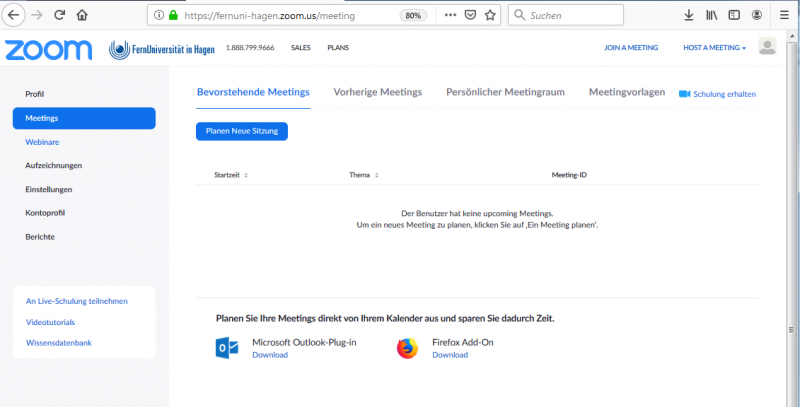
Task: Click the phone number 1.888.799.9666
Action: (x=250, y=48)
